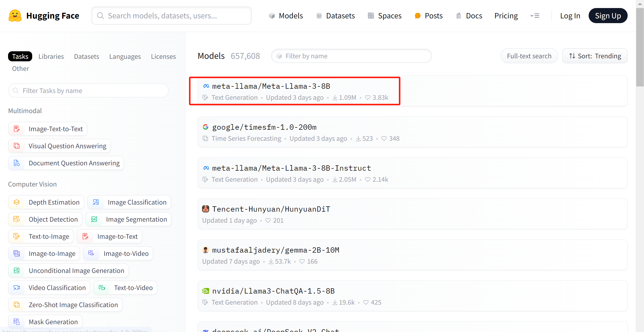Click the Meta logo beside Meta-Llama-3-8B-Instruct
This screenshot has height=332, width=644.
tap(206, 168)
